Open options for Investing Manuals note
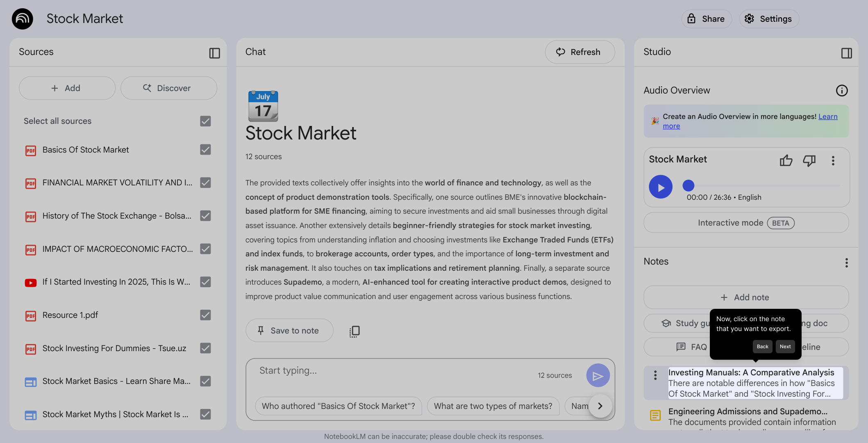Viewport: 868px width, 443px height. tap(655, 375)
